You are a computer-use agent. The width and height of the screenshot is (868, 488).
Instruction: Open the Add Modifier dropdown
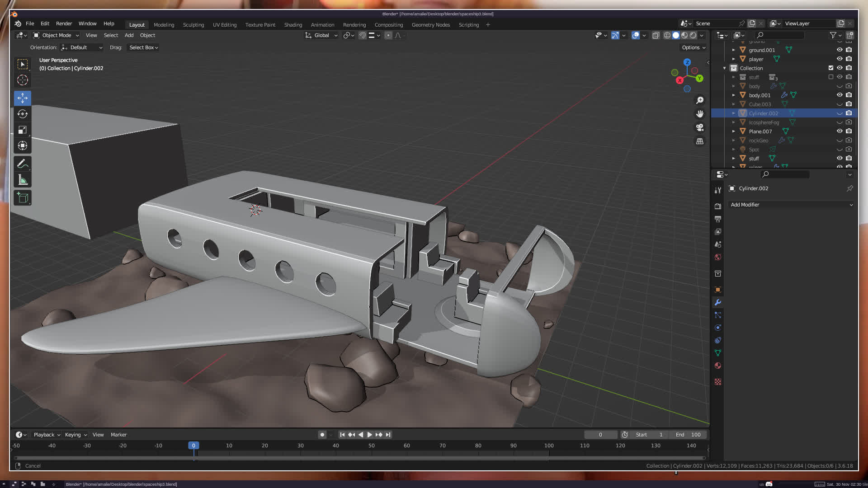point(791,205)
